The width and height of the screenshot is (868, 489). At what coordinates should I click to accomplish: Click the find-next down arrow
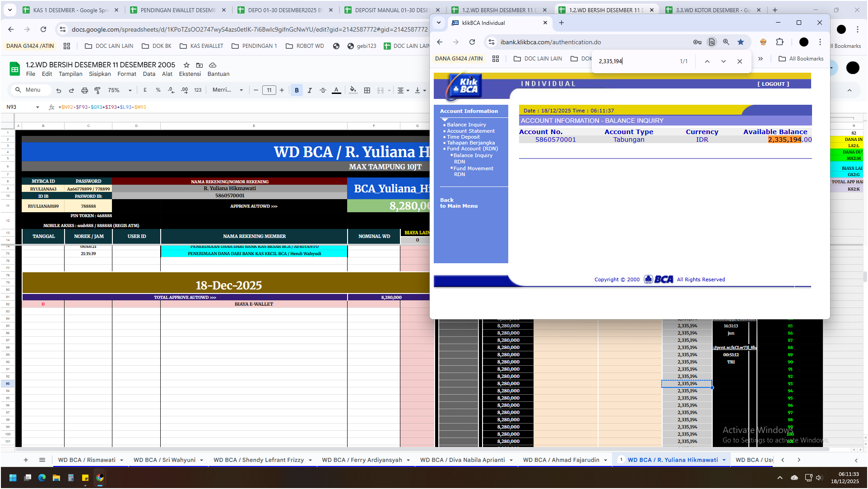point(724,61)
